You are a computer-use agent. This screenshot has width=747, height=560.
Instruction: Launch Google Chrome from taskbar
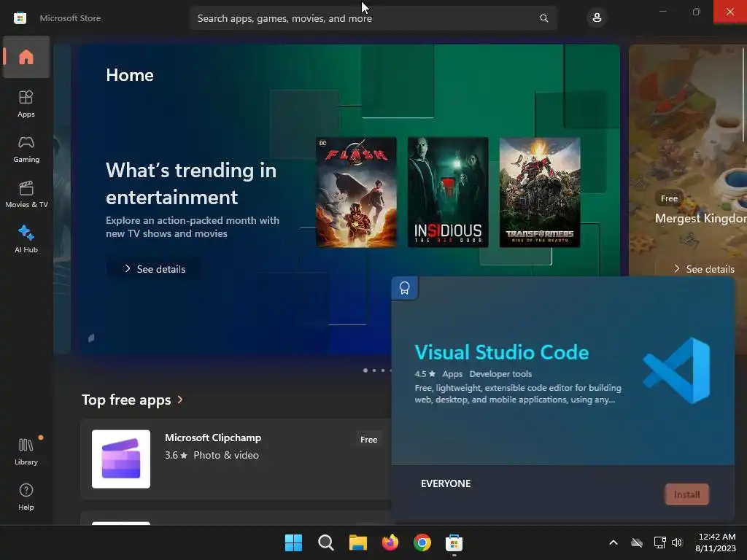click(422, 542)
